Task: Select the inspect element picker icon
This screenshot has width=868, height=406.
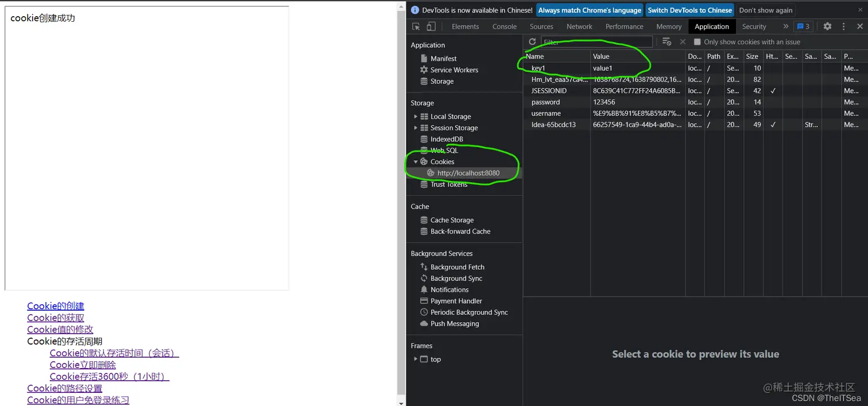Action: 416,26
